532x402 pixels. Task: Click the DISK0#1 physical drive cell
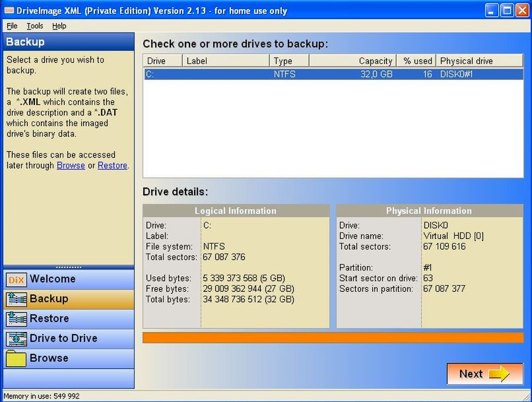click(x=456, y=75)
